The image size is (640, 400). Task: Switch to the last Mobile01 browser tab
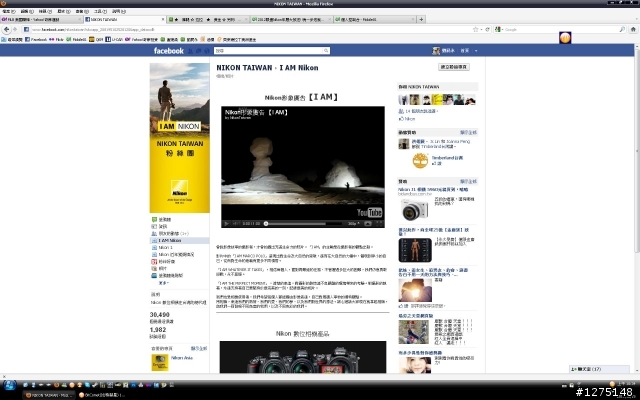(375, 19)
